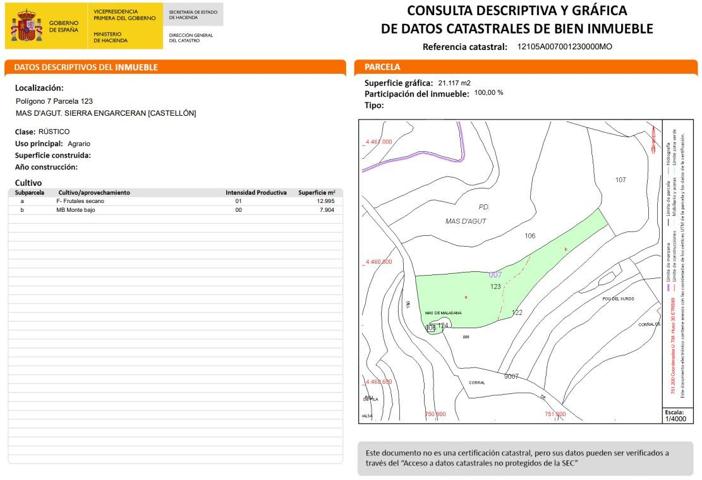
Task: Click the 'Clase:' value RÚSTICO
Action: click(54, 132)
